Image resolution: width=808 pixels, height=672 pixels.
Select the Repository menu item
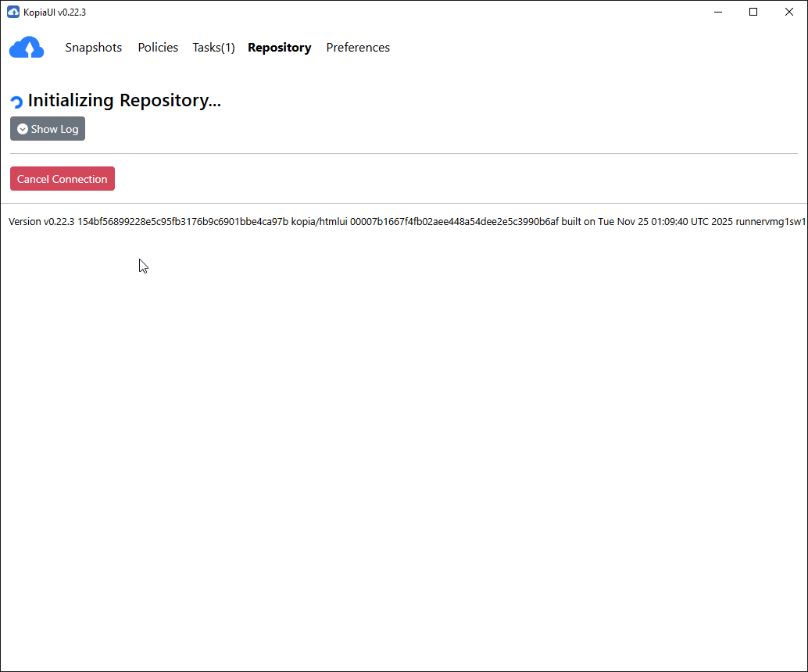[279, 48]
